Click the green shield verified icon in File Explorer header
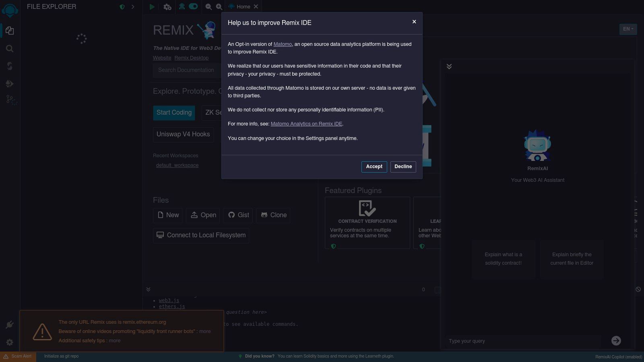Image resolution: width=644 pixels, height=362 pixels. tap(122, 7)
